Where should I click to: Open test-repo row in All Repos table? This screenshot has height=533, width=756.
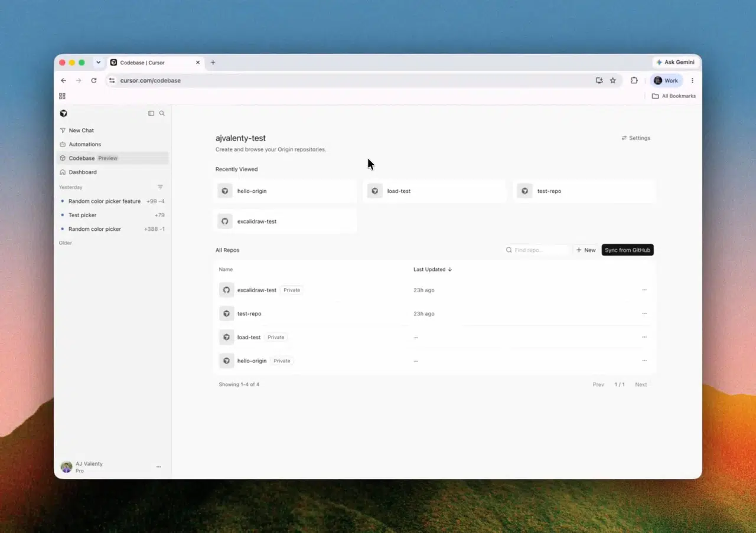[x=434, y=313]
